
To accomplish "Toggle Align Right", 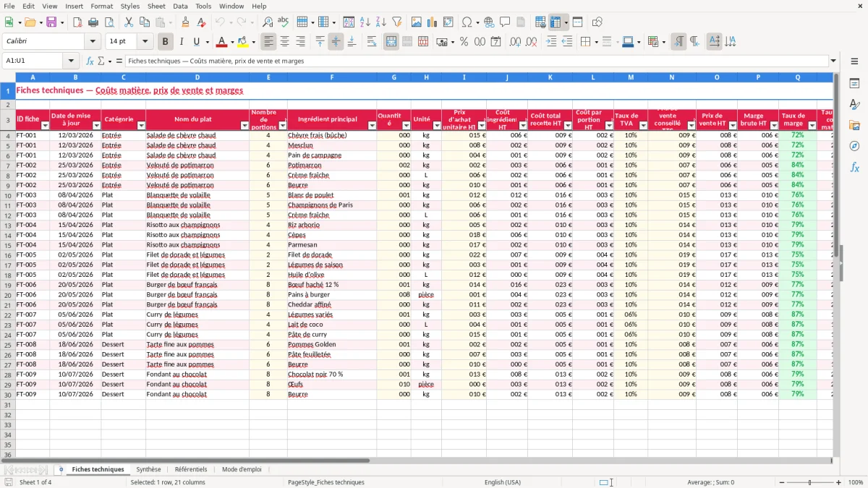I will pos(300,42).
